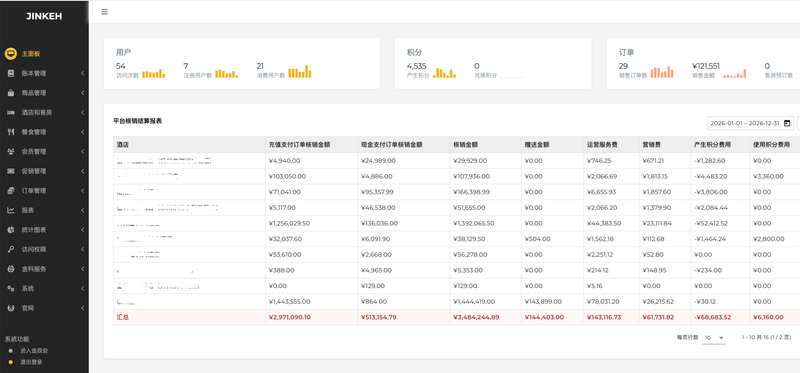Click the 访问次数 bar sparkline

click(x=154, y=73)
